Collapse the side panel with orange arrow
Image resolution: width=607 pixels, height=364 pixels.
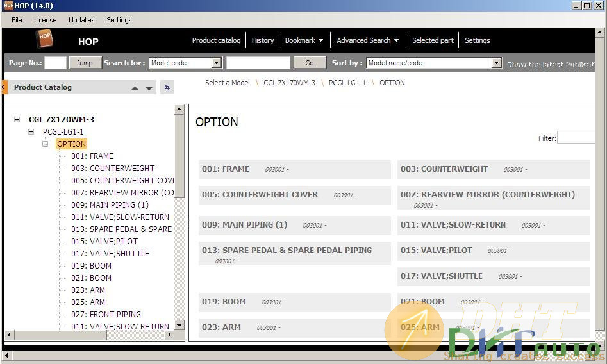click(x=3, y=87)
